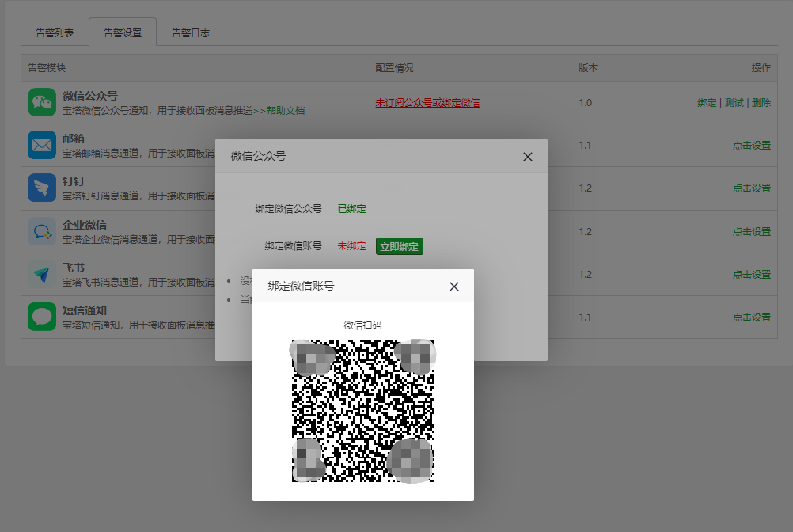Click the 飞书 module title

pyautogui.click(x=74, y=268)
